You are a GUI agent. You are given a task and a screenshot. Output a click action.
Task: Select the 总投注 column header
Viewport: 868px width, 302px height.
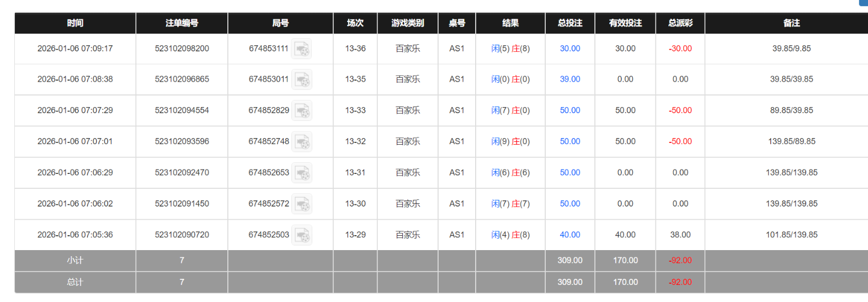pos(569,23)
